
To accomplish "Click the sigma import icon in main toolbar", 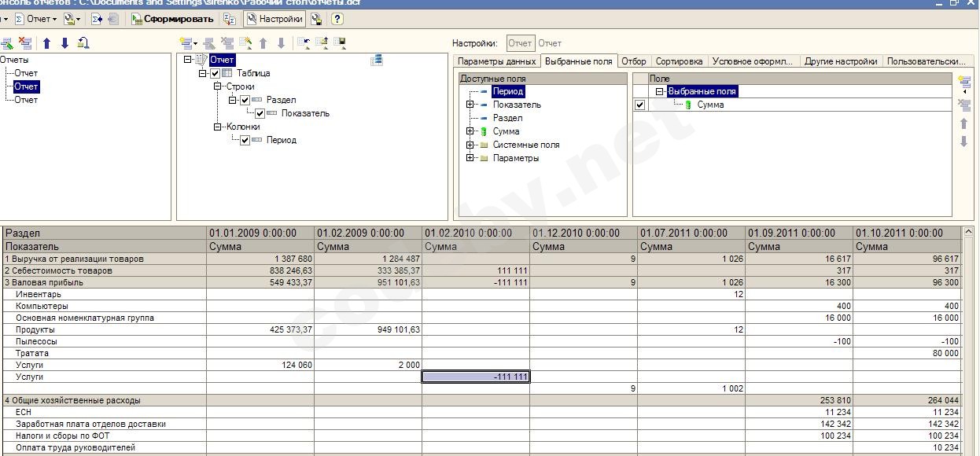I will pyautogui.click(x=97, y=19).
